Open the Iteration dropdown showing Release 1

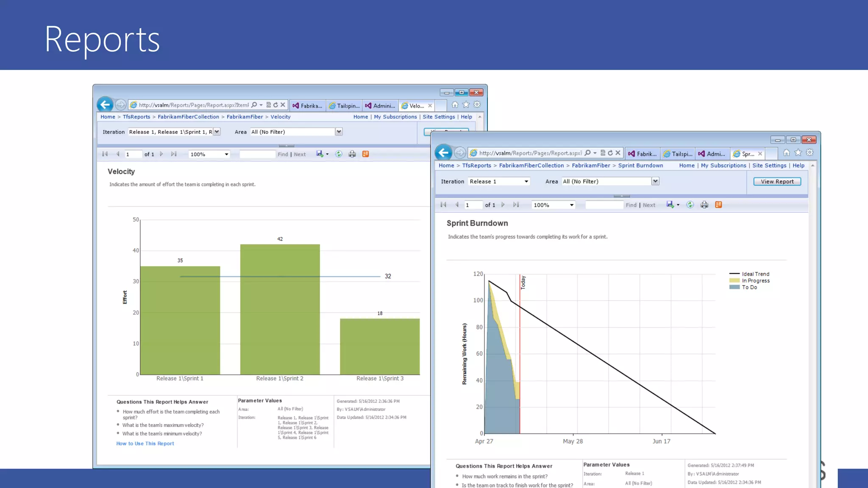point(526,182)
